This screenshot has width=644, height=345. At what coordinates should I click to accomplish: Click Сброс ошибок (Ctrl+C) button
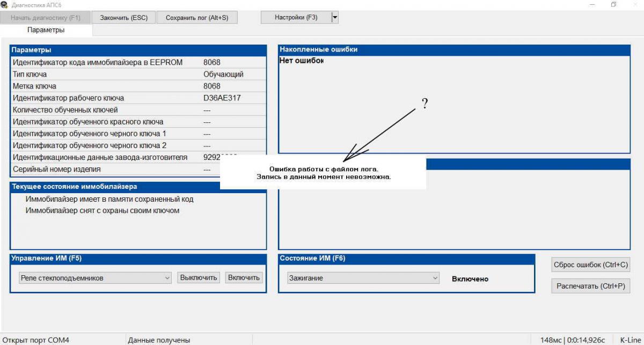[590, 265]
